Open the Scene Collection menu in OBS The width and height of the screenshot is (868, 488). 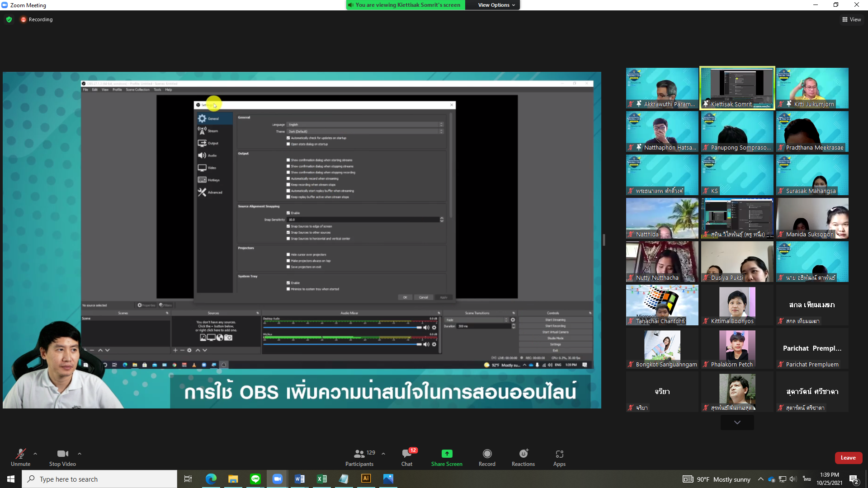[138, 90]
